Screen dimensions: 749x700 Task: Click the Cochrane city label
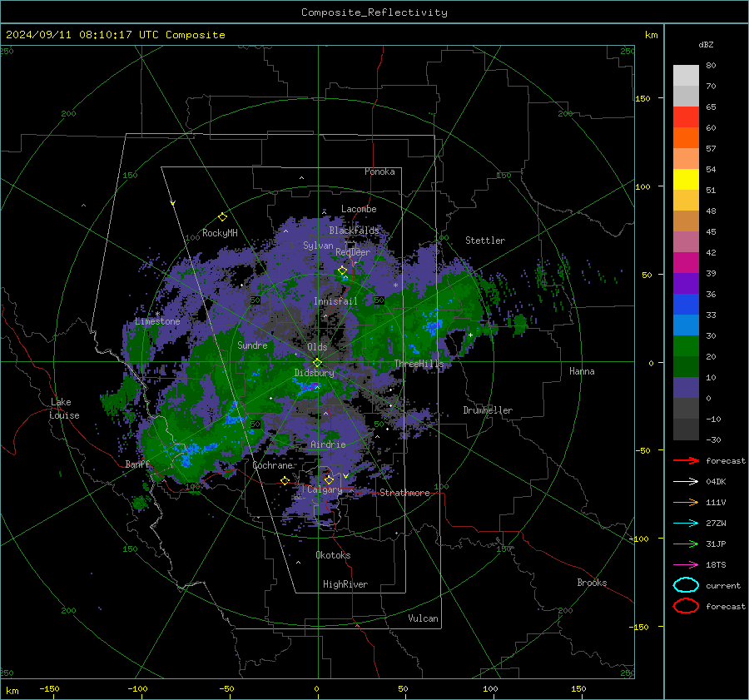(272, 465)
